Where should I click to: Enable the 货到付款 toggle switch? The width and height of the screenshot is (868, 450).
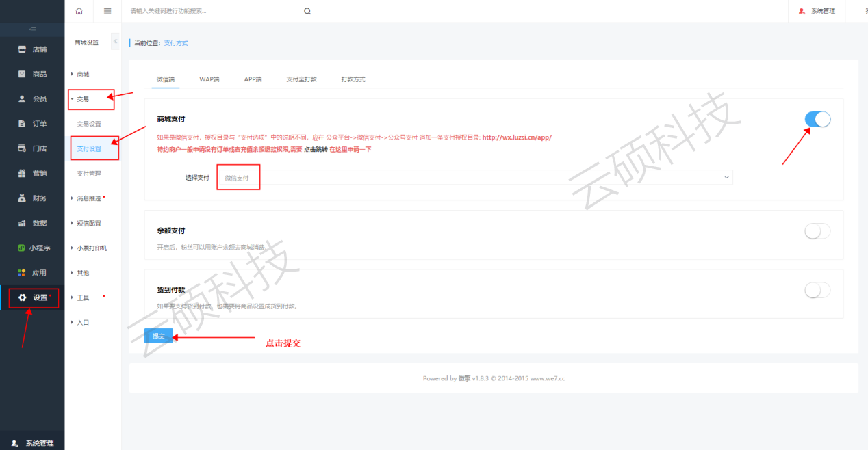point(817,291)
